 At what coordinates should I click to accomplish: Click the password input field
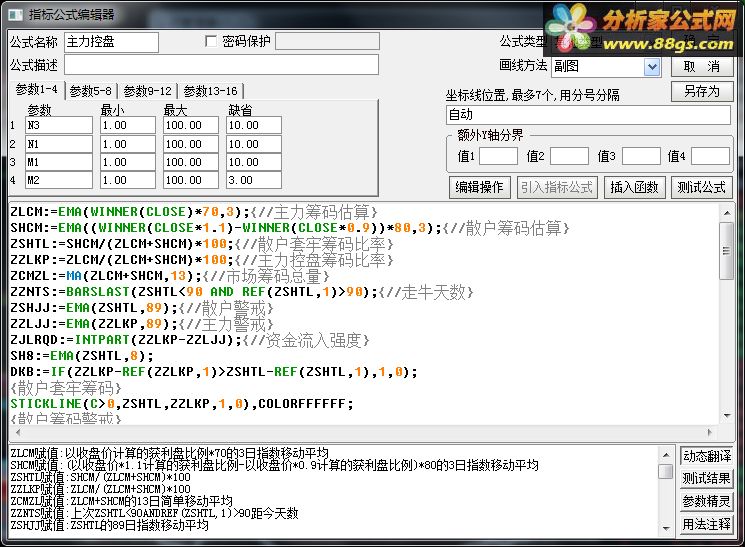tap(327, 41)
